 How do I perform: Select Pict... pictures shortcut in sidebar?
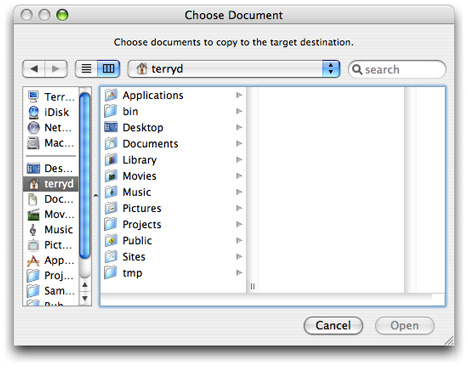coord(52,245)
